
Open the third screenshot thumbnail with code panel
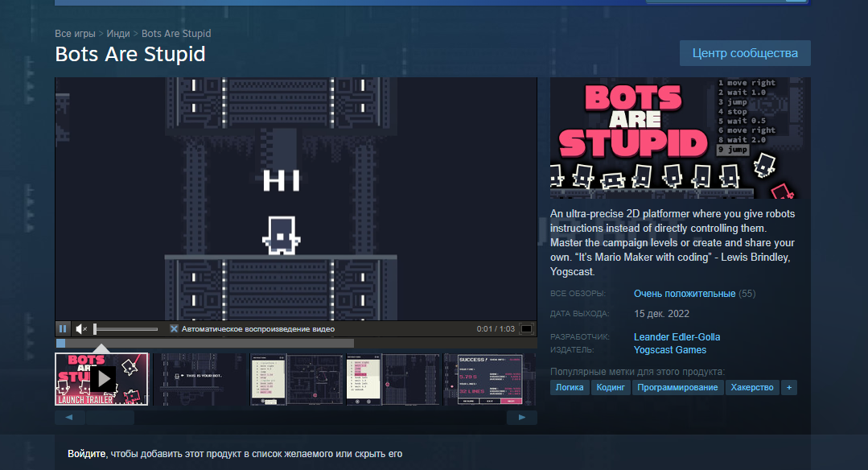coord(296,380)
